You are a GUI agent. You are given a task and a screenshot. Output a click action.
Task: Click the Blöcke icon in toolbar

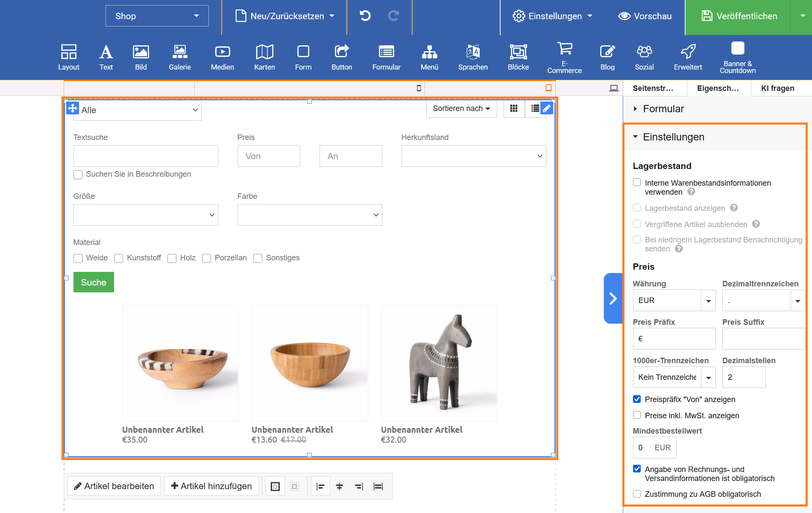(518, 57)
